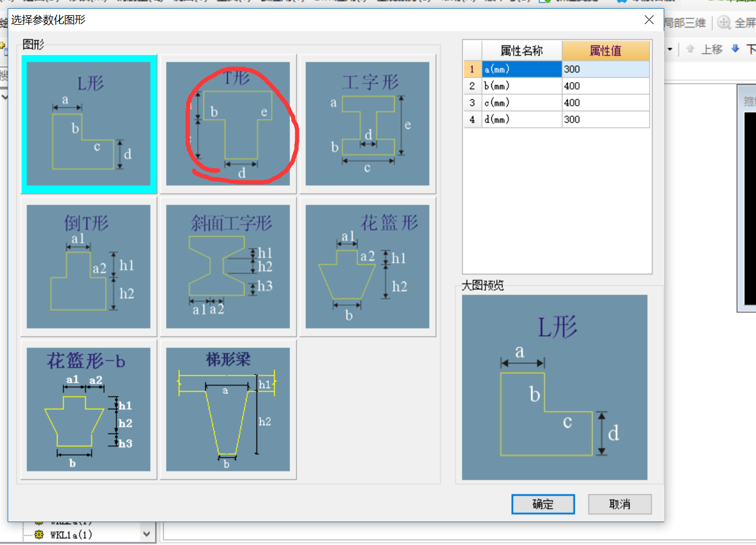The height and width of the screenshot is (545, 756).
Task: Click the 属性名称 column header
Action: 522,51
